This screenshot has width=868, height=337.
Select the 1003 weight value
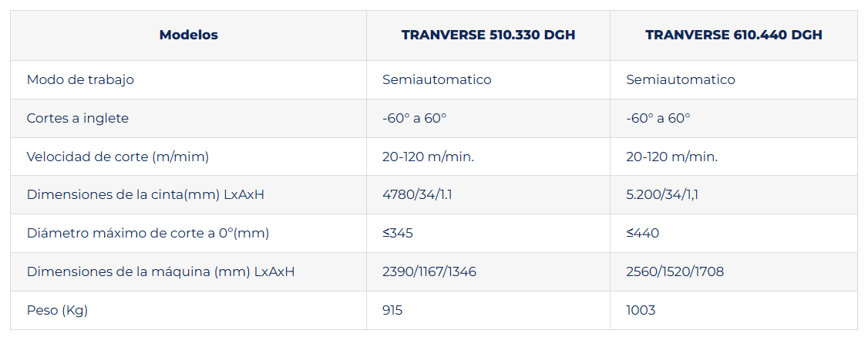641,310
